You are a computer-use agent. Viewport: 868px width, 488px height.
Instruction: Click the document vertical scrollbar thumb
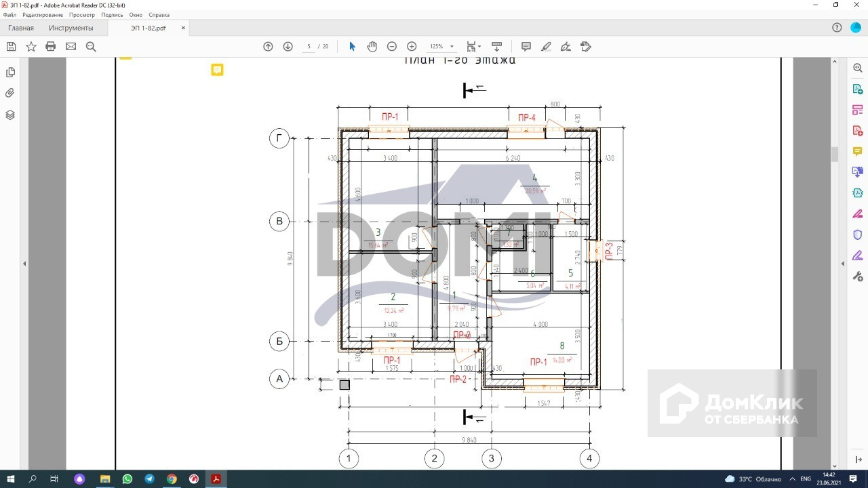coord(835,155)
